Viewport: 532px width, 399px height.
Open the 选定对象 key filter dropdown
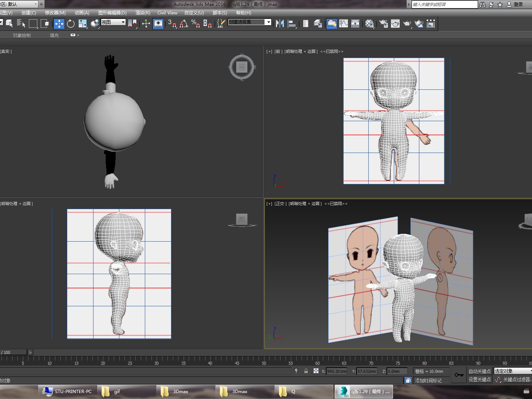(513, 371)
